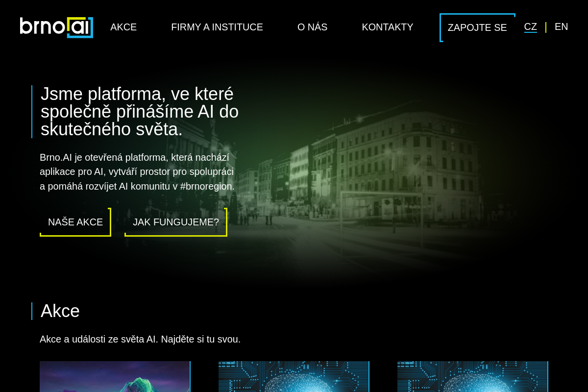Click text "Akce a události ze světa AI"
This screenshot has height=392, width=588.
[x=98, y=339]
